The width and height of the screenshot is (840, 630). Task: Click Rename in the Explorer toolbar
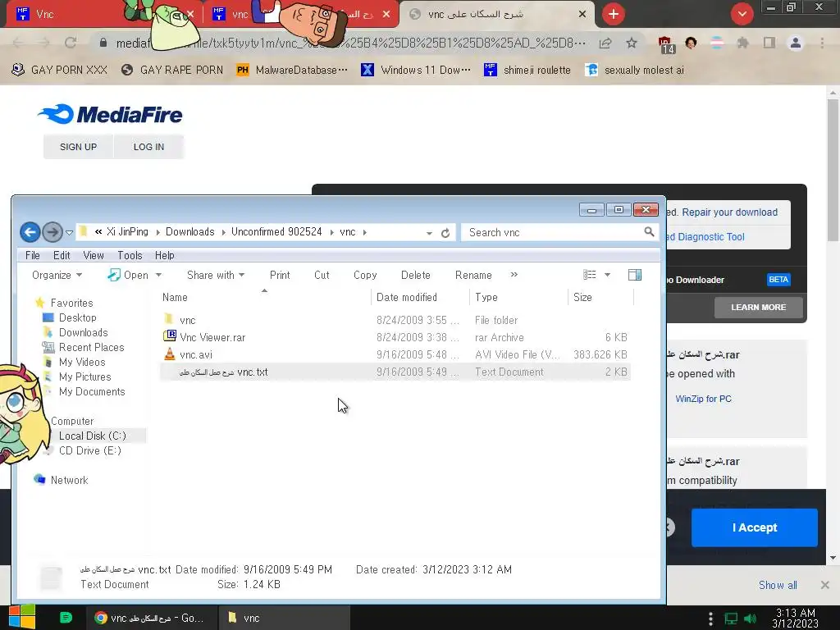(x=473, y=275)
